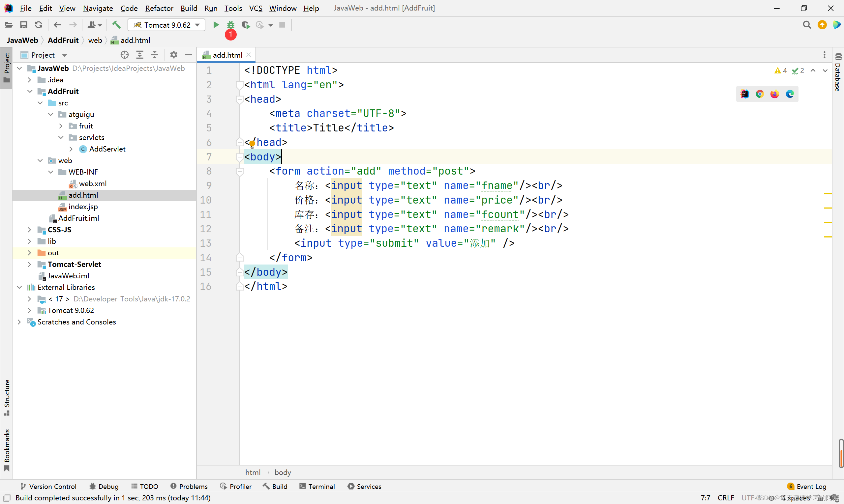The width and height of the screenshot is (844, 504).
Task: Toggle the Project tool window stripe
Action: 7,67
